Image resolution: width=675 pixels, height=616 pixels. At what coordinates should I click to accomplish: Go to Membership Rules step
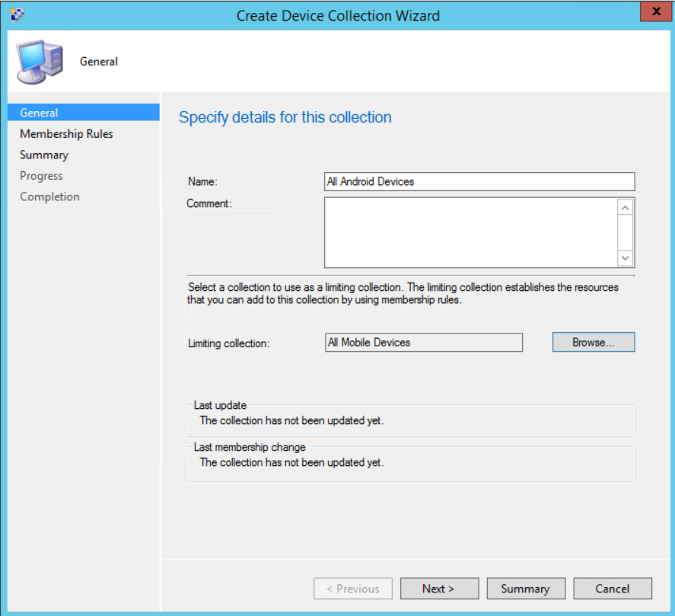click(66, 134)
